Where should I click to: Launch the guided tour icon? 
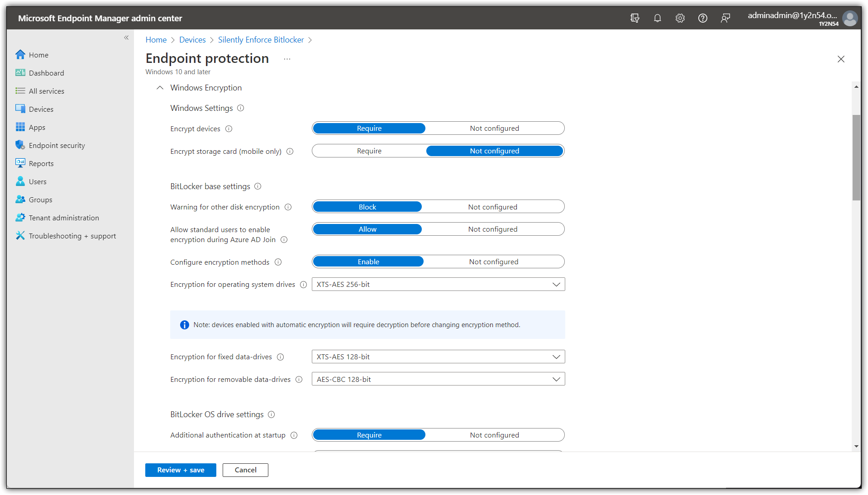(x=634, y=18)
